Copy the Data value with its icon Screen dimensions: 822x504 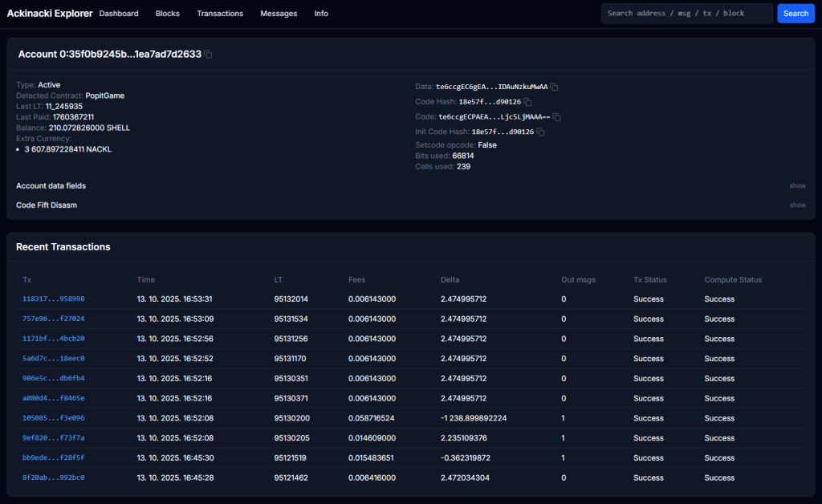pyautogui.click(x=554, y=87)
